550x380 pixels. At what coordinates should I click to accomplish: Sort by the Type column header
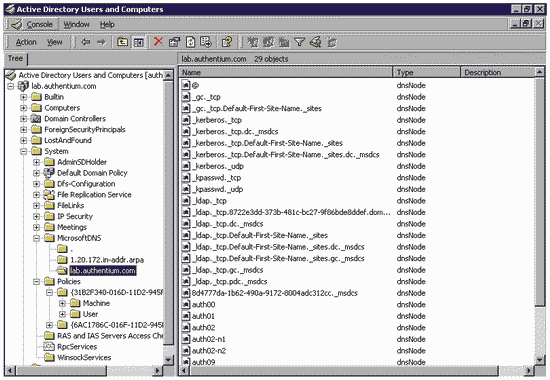426,72
